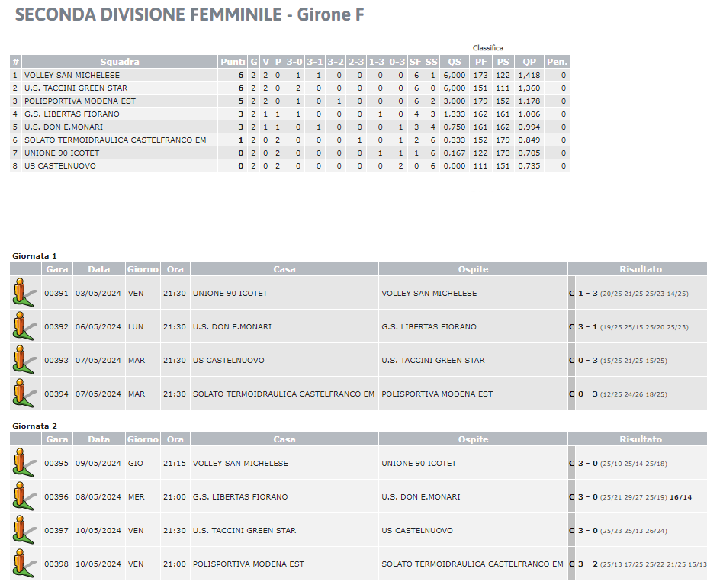Click the SF column header
Viewport: 707px width, 588px height.
click(x=415, y=62)
